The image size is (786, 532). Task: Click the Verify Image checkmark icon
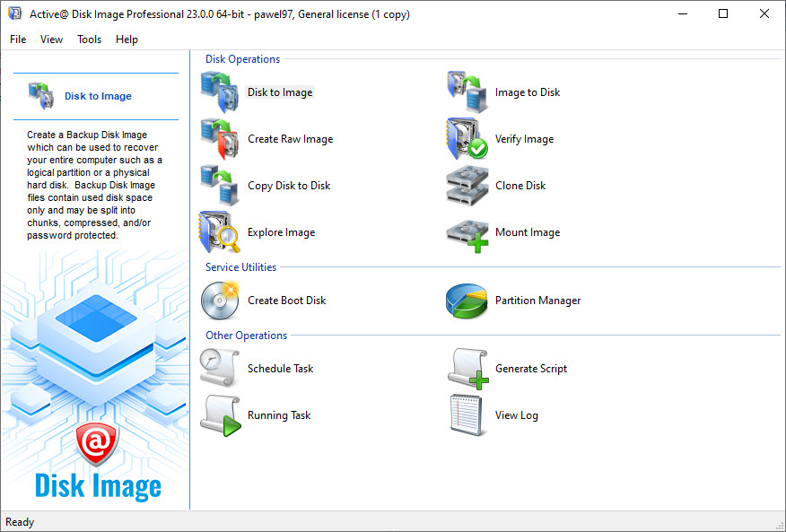tap(467, 139)
